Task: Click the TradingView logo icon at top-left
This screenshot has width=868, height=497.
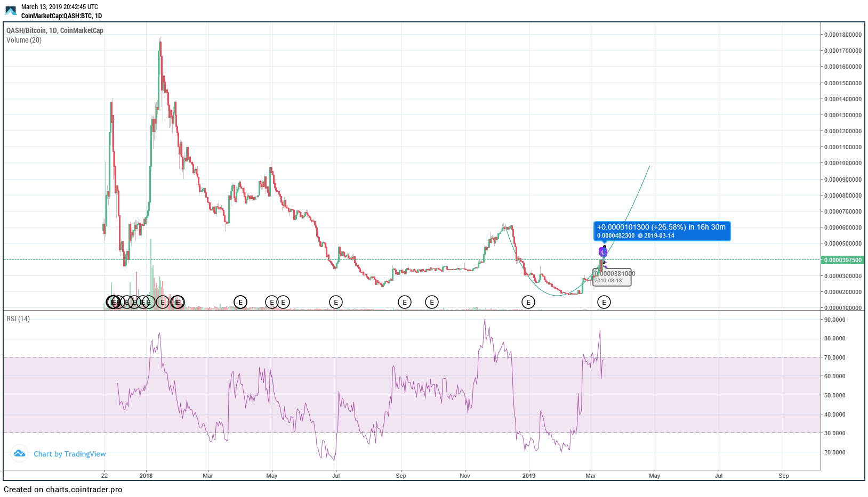Action: pyautogui.click(x=11, y=11)
